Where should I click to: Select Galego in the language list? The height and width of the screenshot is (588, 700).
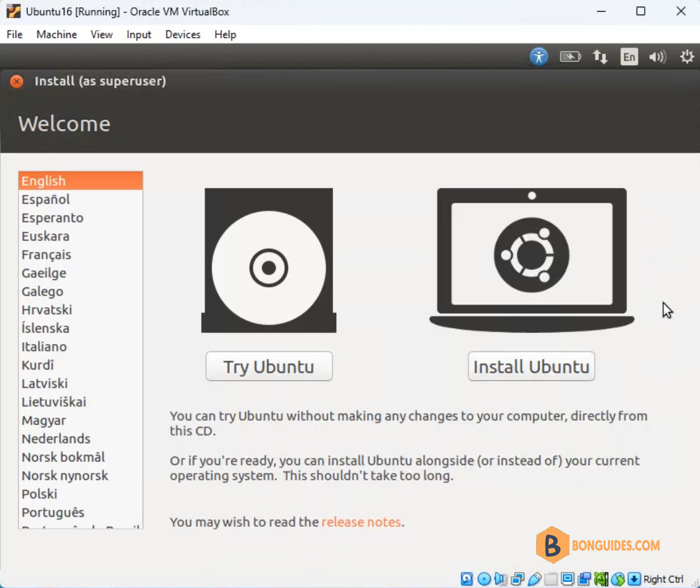(x=81, y=291)
